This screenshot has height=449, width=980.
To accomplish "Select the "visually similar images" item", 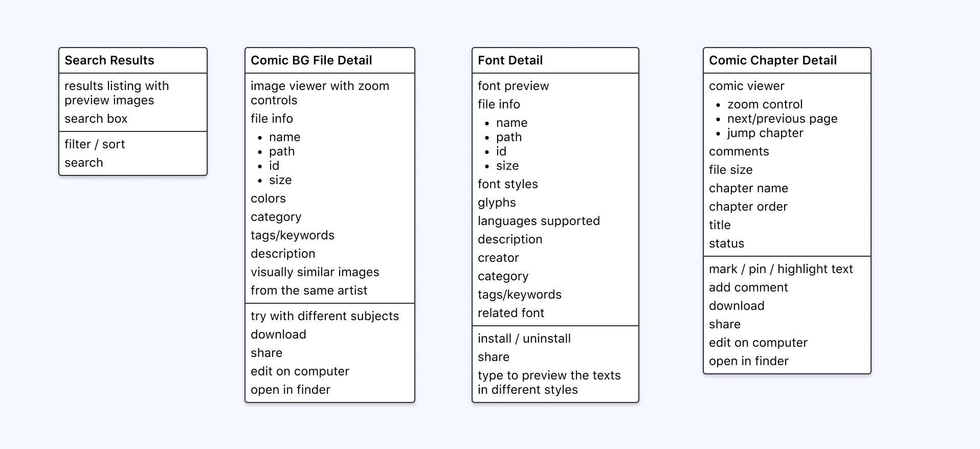I will point(315,272).
